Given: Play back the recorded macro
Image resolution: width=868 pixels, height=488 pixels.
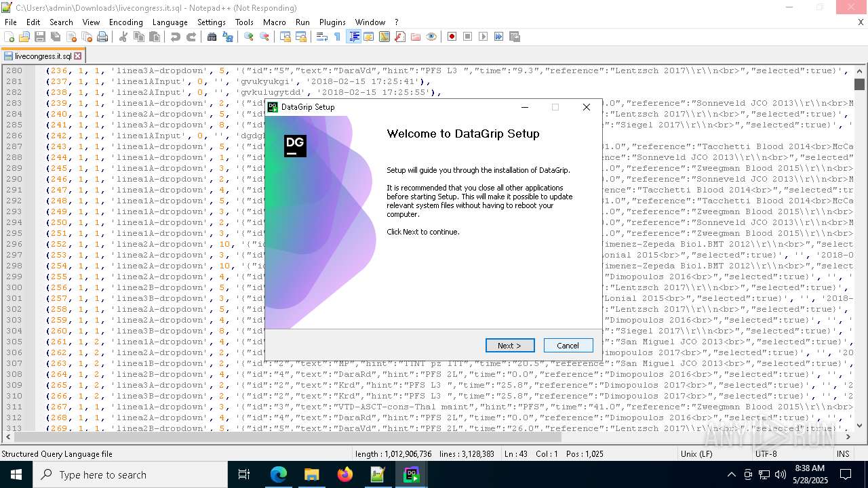Looking at the screenshot, I should coord(484,37).
